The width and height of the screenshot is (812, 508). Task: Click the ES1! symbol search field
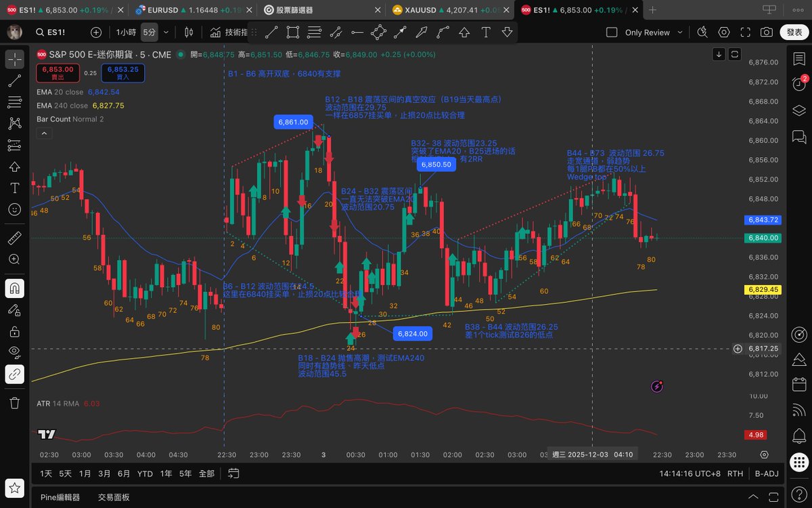(x=59, y=33)
